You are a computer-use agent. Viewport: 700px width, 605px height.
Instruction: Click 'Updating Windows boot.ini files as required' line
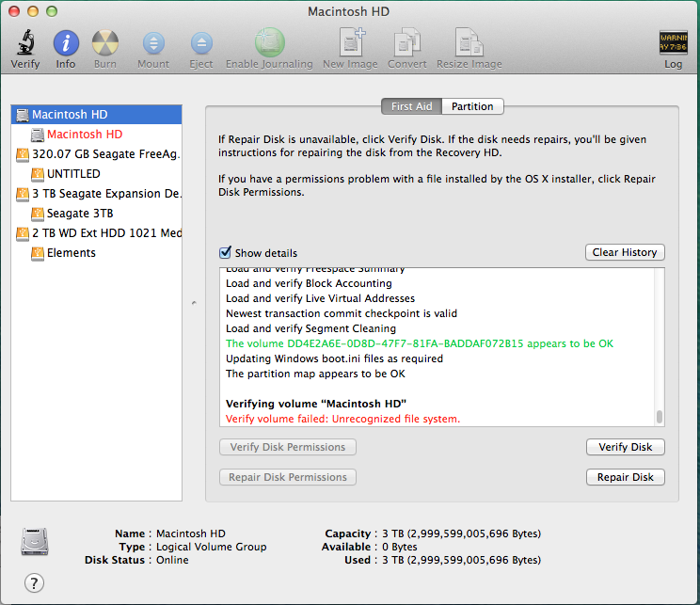tap(334, 358)
